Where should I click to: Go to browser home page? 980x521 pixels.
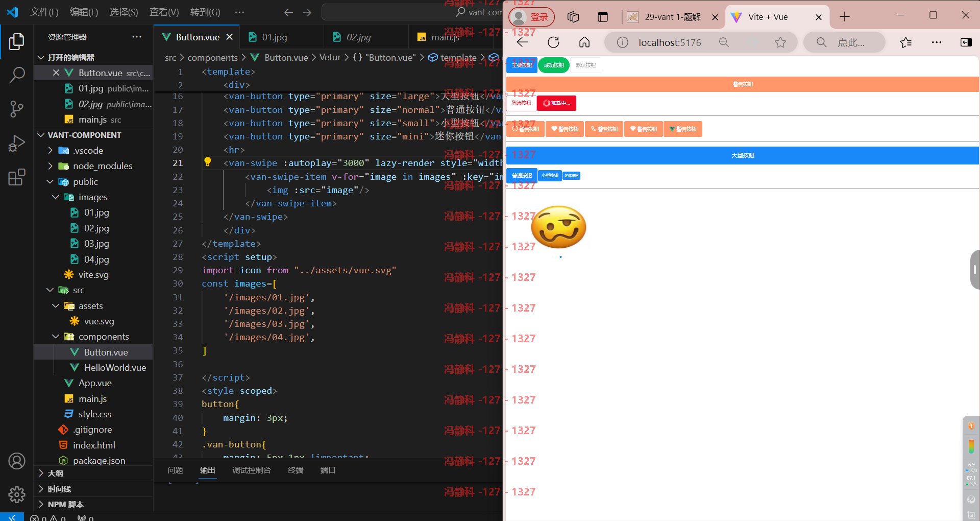[584, 42]
